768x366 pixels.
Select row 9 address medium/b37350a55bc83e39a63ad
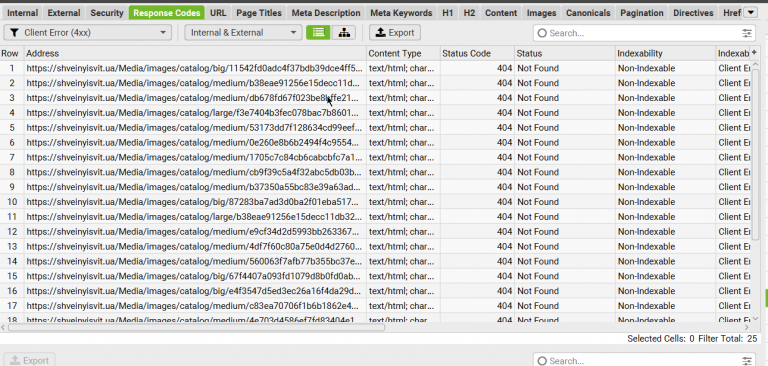click(x=195, y=187)
